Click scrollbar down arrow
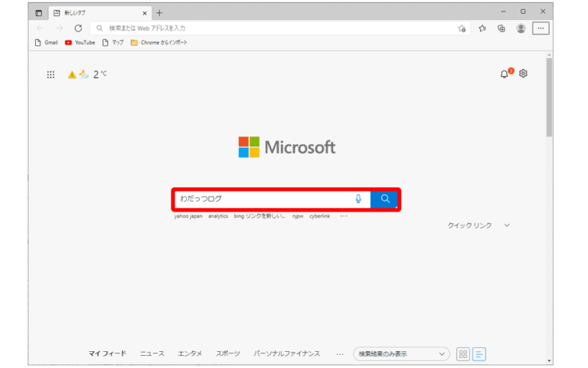The width and height of the screenshot is (588, 368). point(549,361)
